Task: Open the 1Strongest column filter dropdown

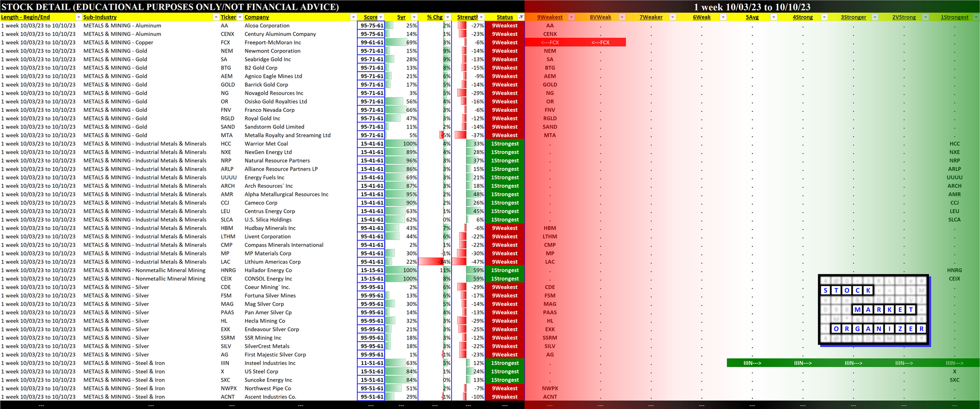Action: coord(976,17)
